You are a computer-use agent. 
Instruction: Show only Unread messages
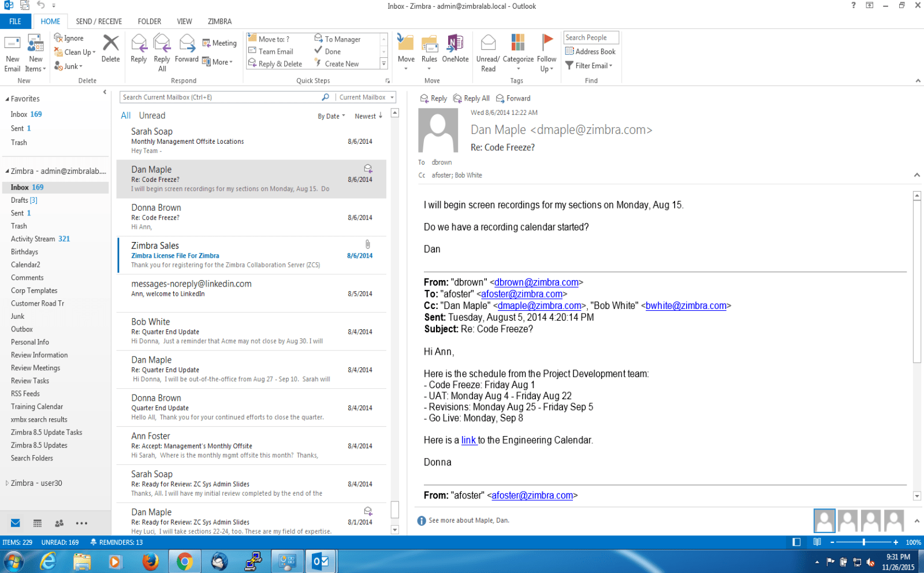(152, 116)
